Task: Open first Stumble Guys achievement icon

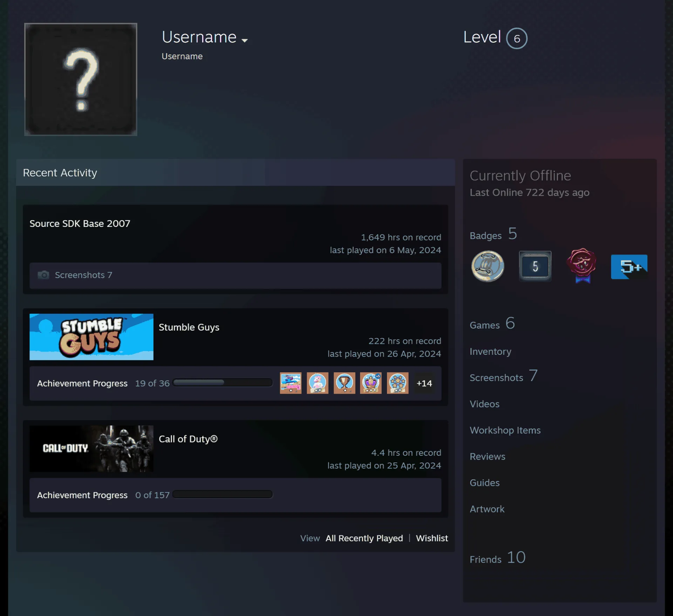Action: coord(291,383)
